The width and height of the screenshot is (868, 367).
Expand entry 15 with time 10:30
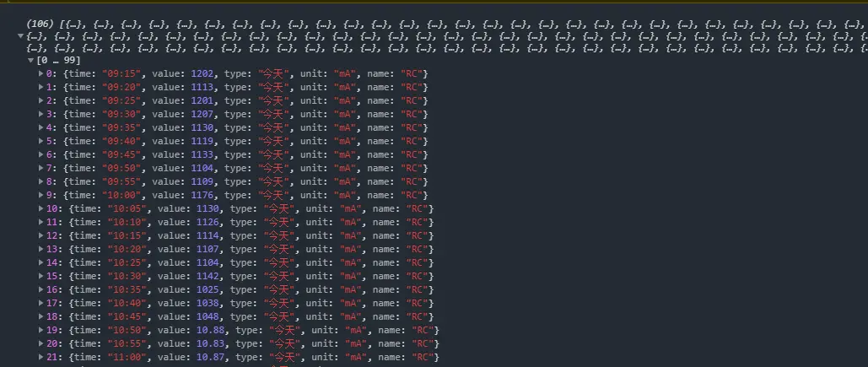pos(41,276)
